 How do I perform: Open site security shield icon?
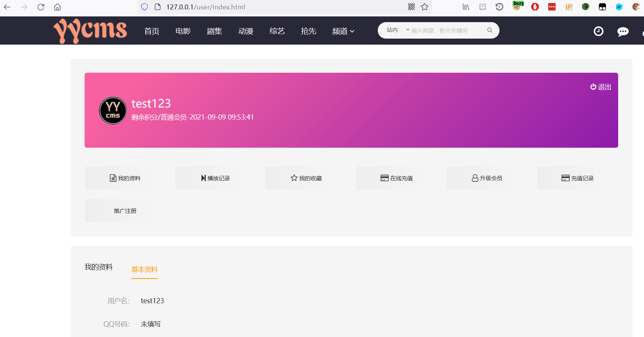[x=145, y=7]
